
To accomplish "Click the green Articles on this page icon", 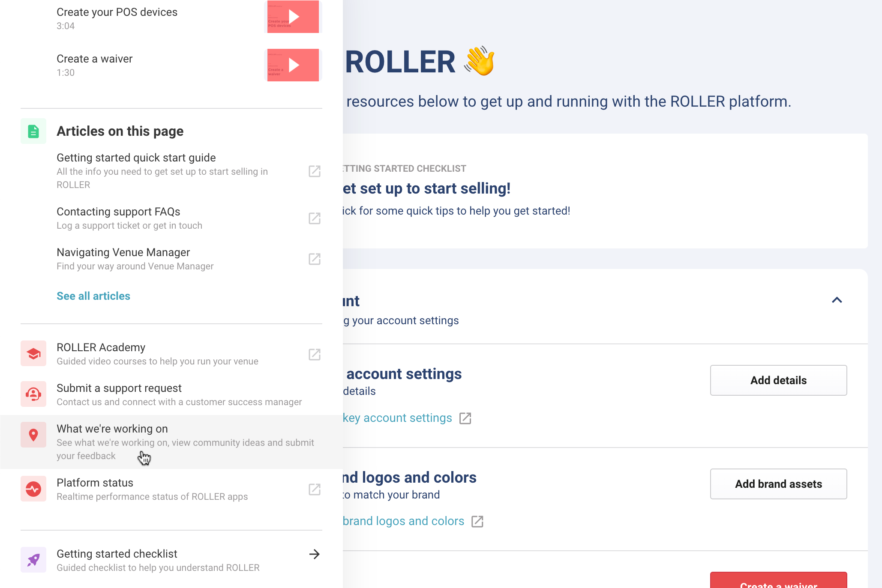I will click(33, 131).
